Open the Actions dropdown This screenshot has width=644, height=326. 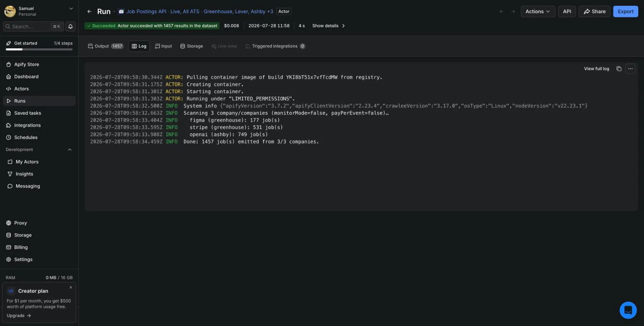tap(538, 12)
